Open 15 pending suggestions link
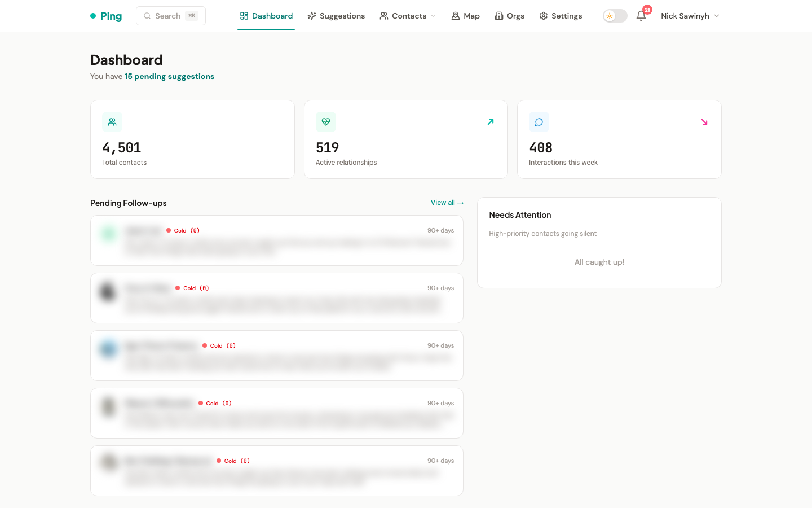The height and width of the screenshot is (508, 812). tap(169, 76)
